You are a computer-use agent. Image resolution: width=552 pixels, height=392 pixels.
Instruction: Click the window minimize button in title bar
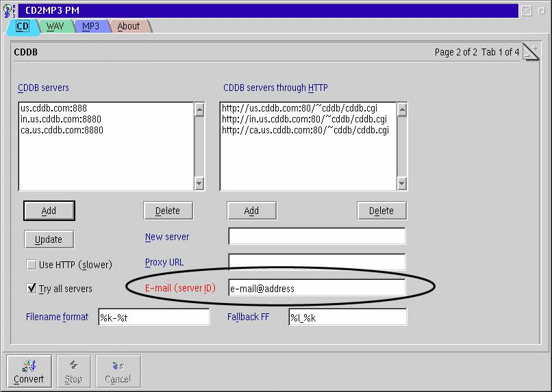point(527,11)
